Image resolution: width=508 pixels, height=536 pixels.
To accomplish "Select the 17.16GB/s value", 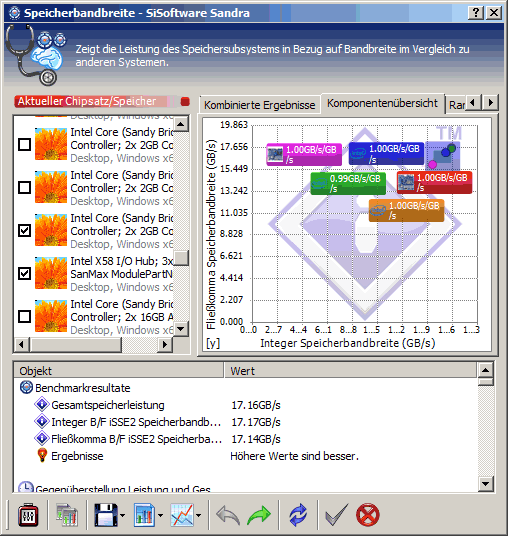I will coord(256,405).
